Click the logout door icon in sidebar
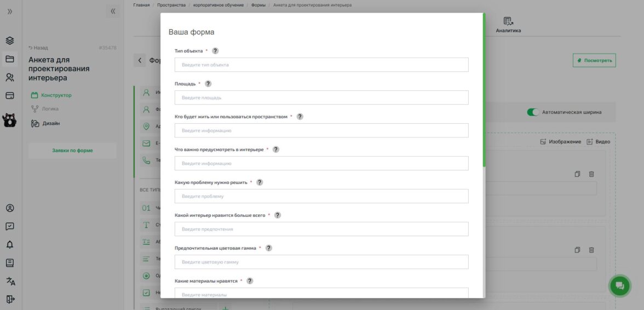The image size is (644, 310). pyautogui.click(x=10, y=300)
